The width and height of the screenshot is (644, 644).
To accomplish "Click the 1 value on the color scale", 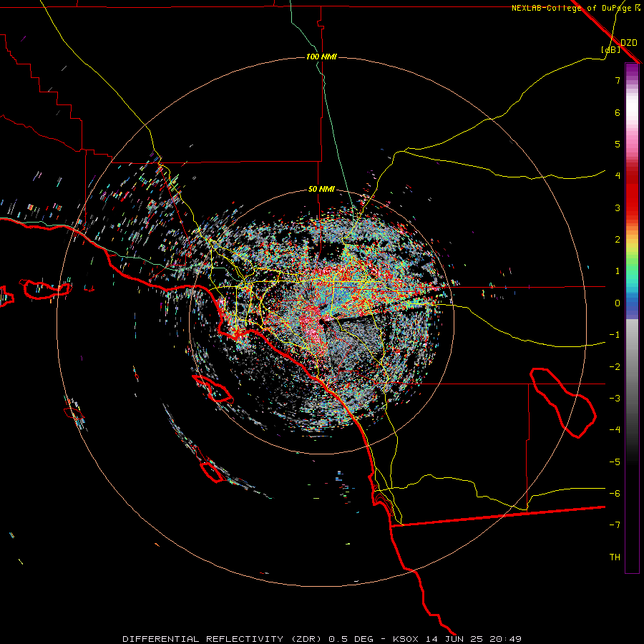I will (618, 271).
